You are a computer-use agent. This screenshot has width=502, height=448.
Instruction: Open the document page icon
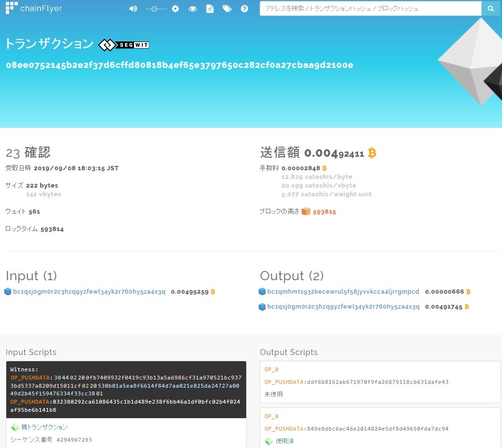pyautogui.click(x=209, y=9)
